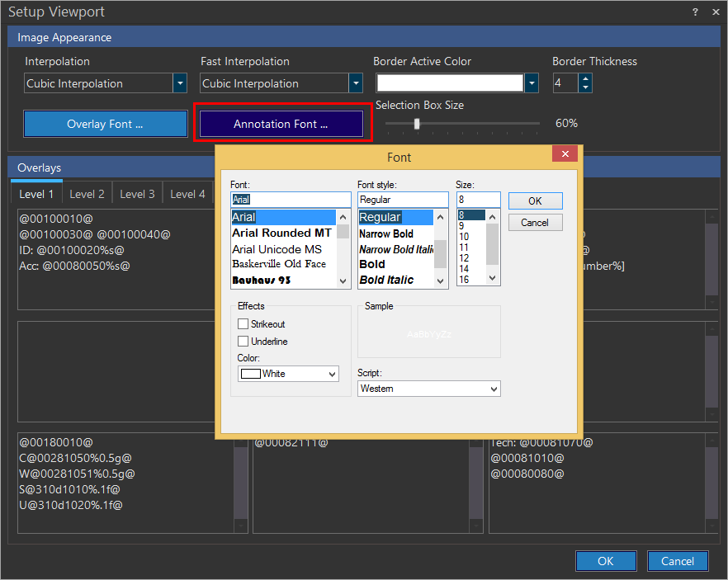Enable the Strikeout checkbox

[x=243, y=324]
